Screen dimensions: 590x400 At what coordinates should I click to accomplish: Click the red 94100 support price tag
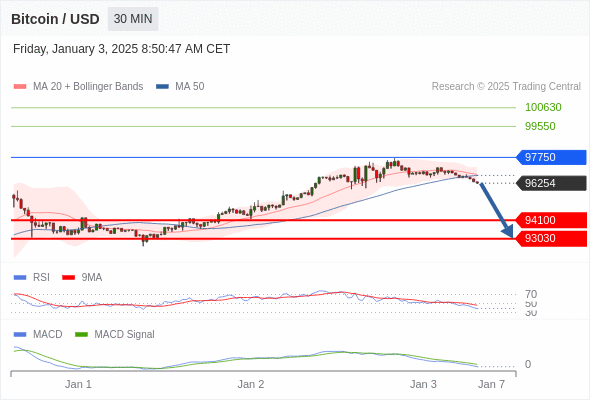[551, 220]
